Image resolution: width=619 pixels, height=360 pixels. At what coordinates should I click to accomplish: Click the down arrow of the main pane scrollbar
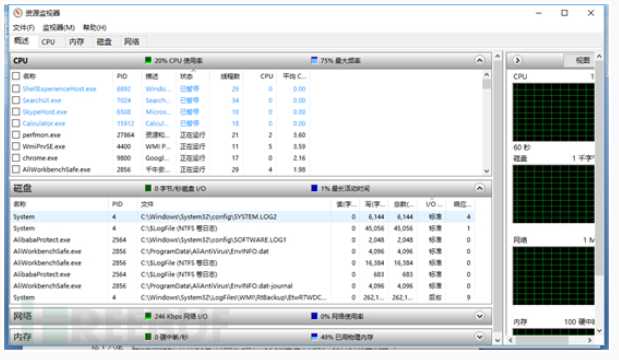point(497,339)
